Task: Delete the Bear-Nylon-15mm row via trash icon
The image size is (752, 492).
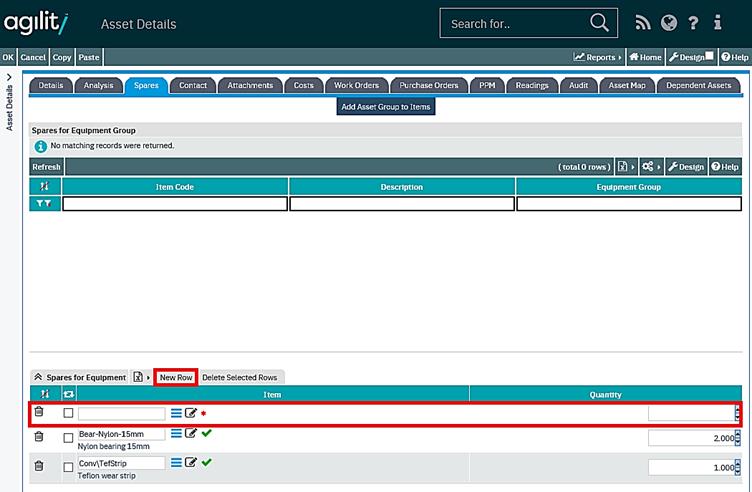Action: (x=39, y=437)
